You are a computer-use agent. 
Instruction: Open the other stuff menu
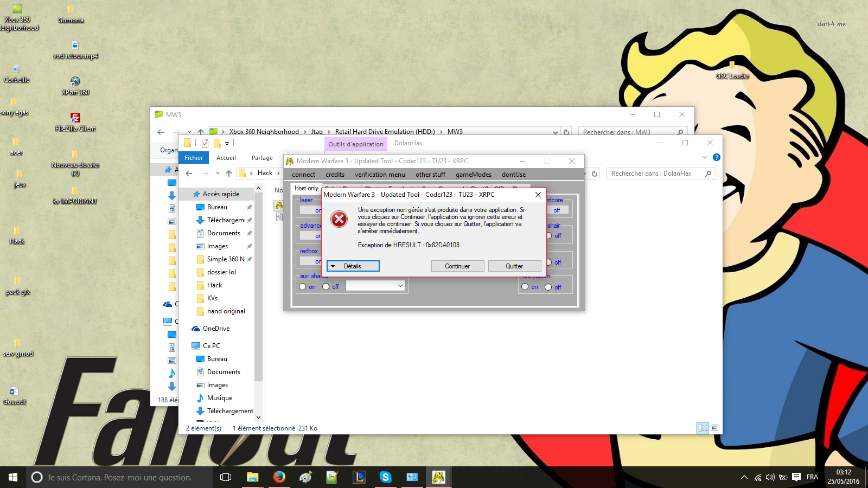[x=430, y=175]
